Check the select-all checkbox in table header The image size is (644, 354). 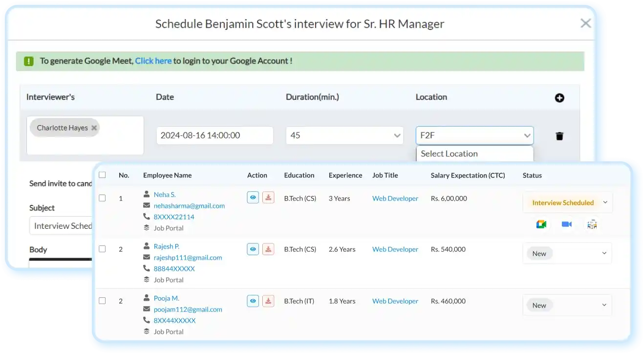click(x=102, y=174)
